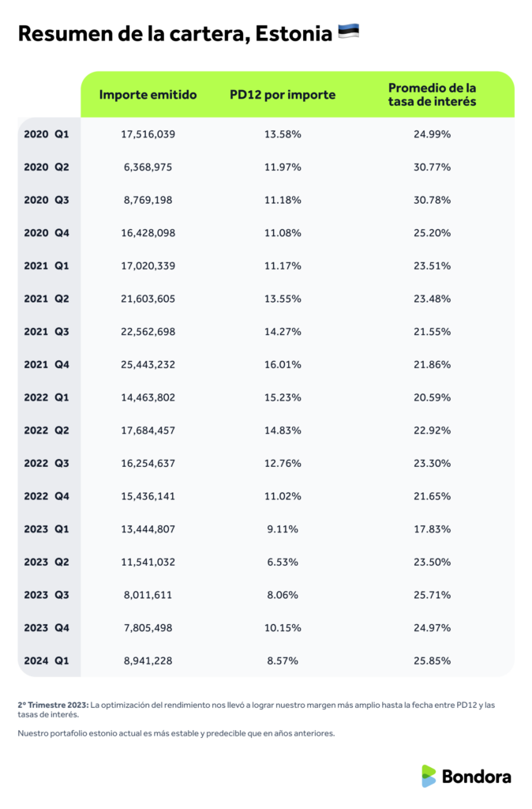
Task: Select the 2023 Q2 row label
Action: [x=47, y=562]
